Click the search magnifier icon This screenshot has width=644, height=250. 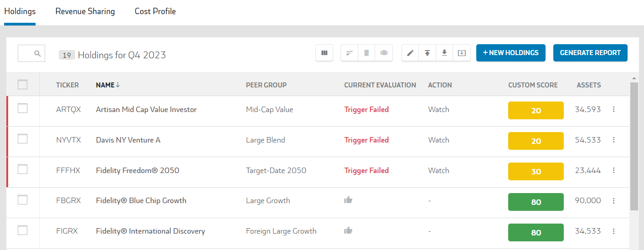point(38,53)
